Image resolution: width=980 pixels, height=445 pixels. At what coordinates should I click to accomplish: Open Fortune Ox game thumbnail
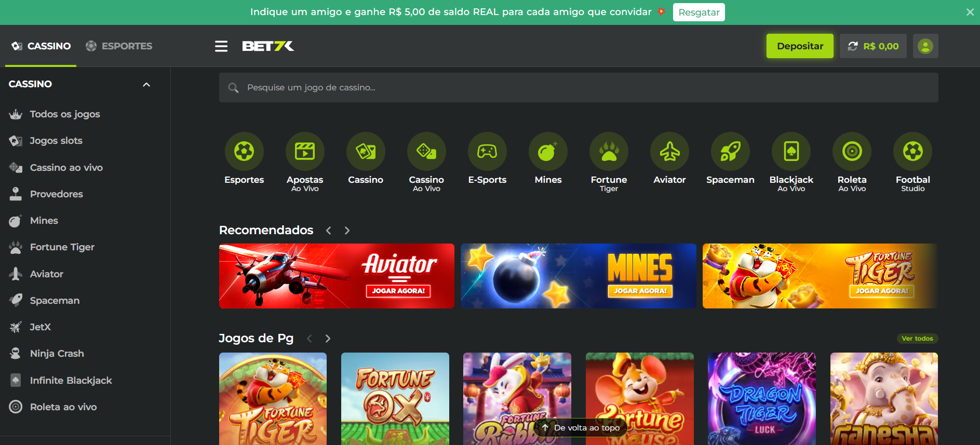395,399
